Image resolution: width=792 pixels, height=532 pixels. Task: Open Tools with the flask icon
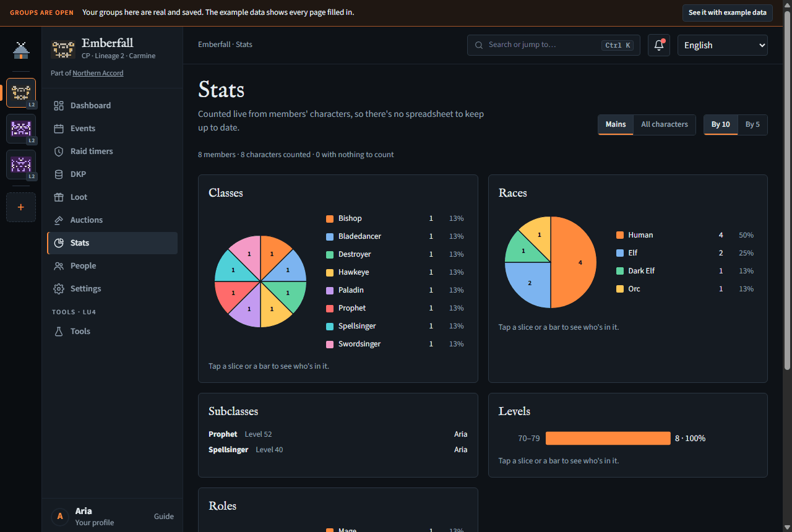click(x=112, y=332)
